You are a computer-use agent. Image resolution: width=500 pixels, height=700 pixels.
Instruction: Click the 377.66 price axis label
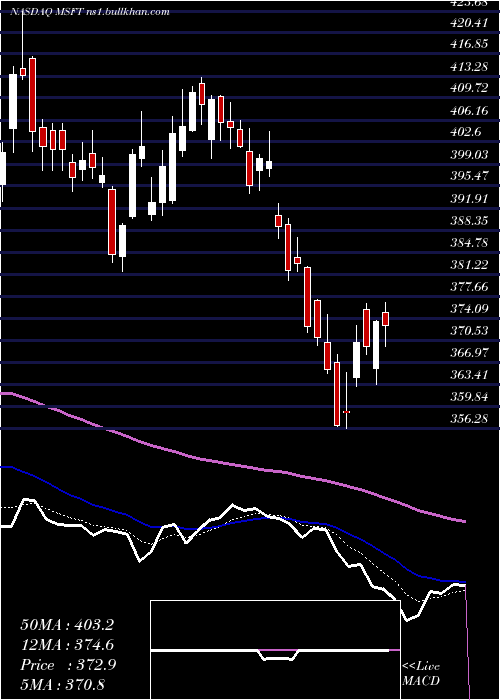pos(468,287)
